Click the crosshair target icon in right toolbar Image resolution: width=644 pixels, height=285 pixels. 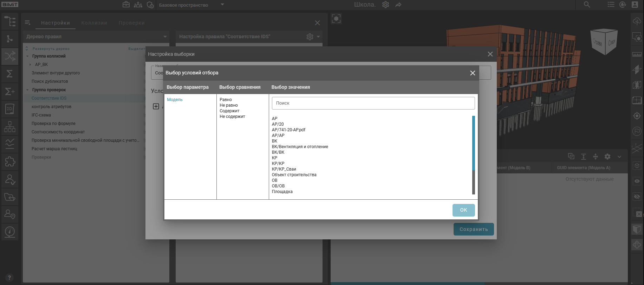pyautogui.click(x=637, y=116)
